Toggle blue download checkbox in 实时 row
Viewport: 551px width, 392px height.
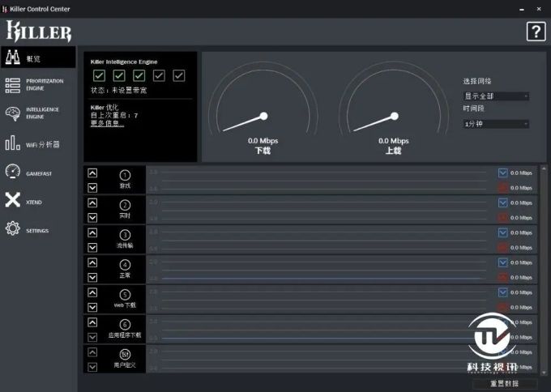click(503, 202)
